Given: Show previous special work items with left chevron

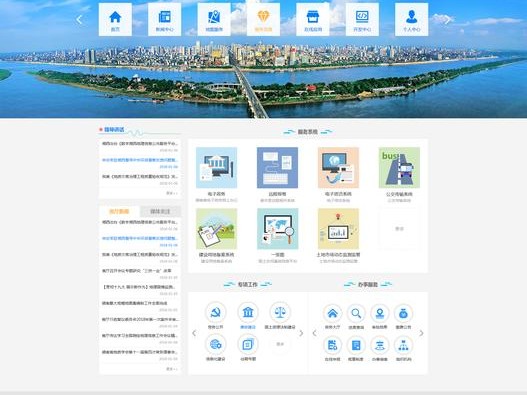Looking at the screenshot, I should (x=194, y=333).
